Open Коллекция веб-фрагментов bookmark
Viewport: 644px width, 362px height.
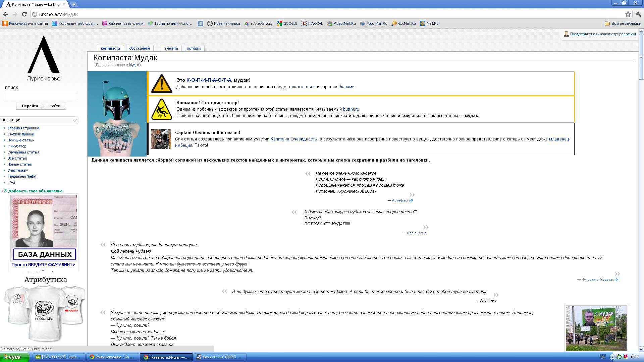(x=75, y=23)
